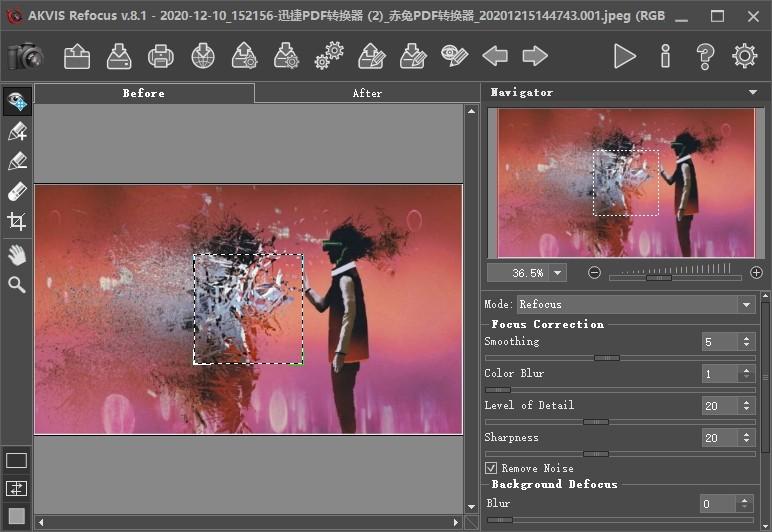Swap Before/After windows icon

pyautogui.click(x=16, y=489)
